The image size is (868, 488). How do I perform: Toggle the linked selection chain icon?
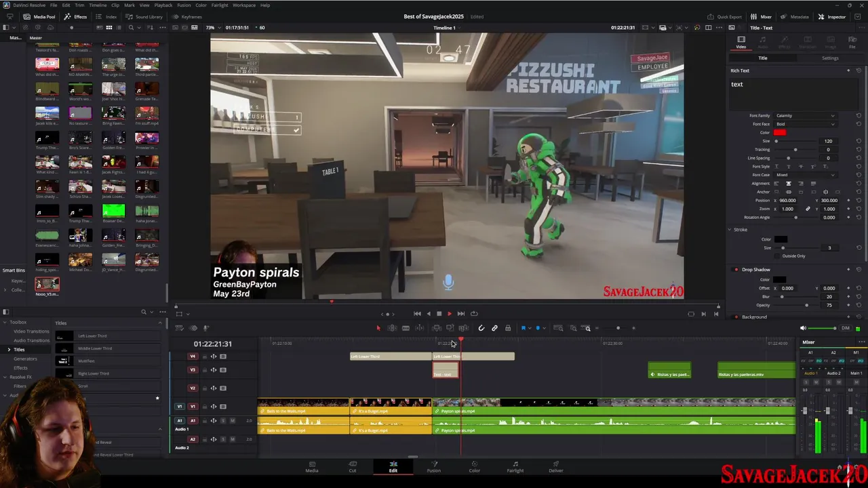(494, 328)
